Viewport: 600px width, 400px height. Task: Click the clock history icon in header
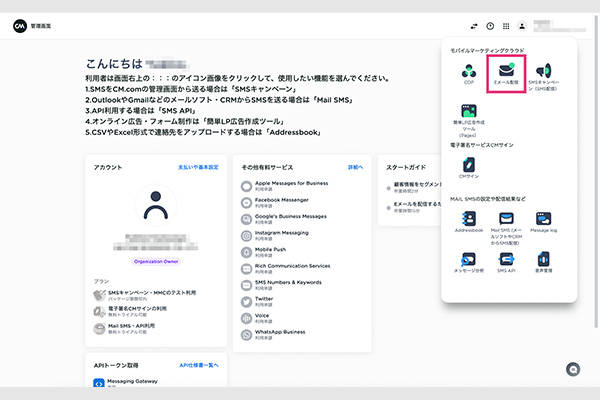(490, 26)
